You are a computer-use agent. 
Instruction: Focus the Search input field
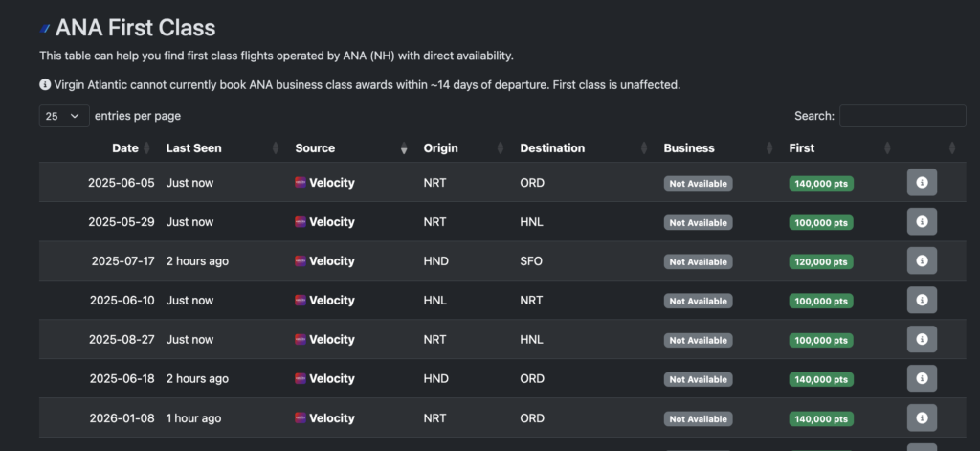tap(902, 116)
